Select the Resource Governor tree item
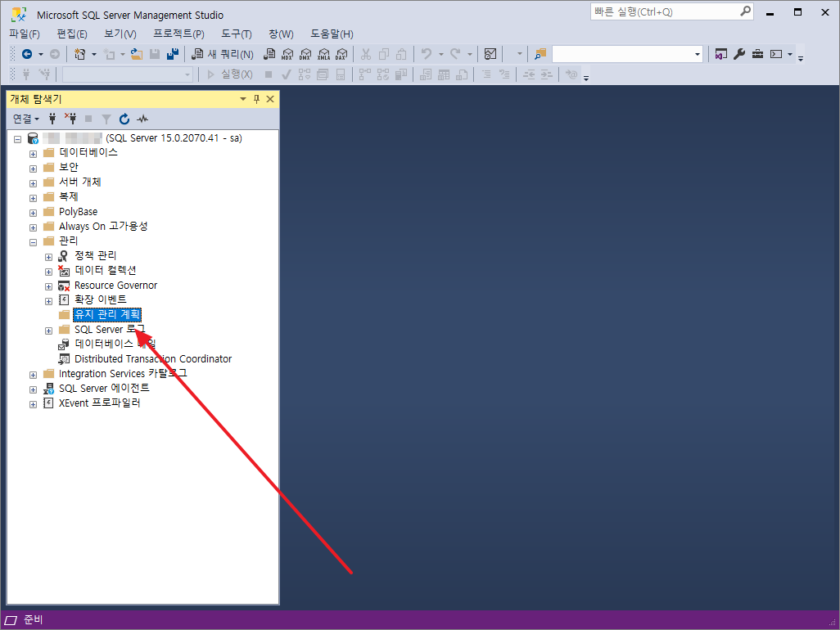This screenshot has height=630, width=840. point(115,286)
